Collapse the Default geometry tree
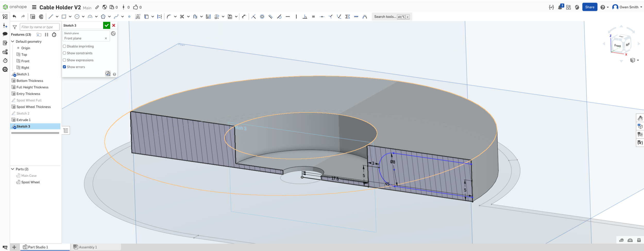Viewport: 644px width, 251px height. tap(12, 41)
